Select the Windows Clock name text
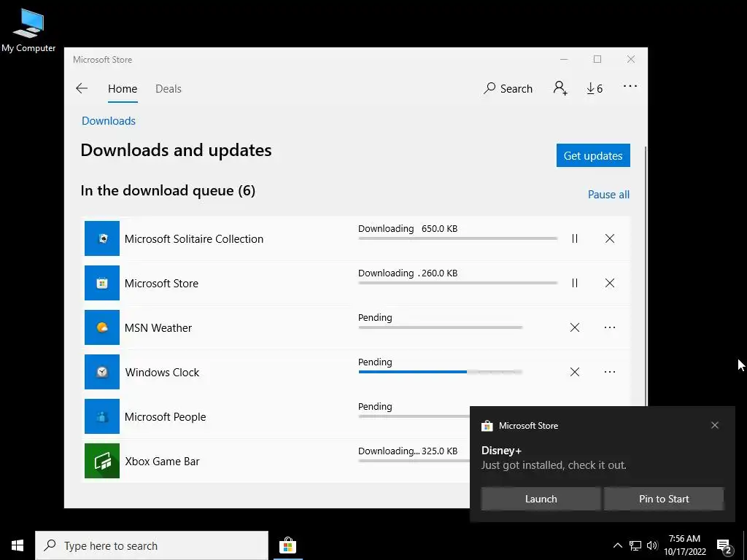 point(162,372)
